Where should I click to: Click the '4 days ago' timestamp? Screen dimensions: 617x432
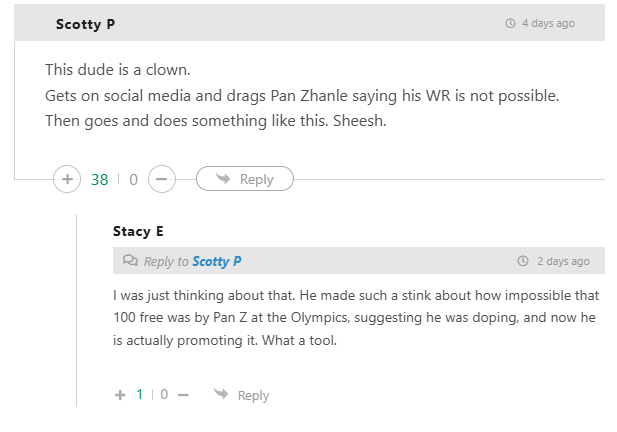click(548, 23)
